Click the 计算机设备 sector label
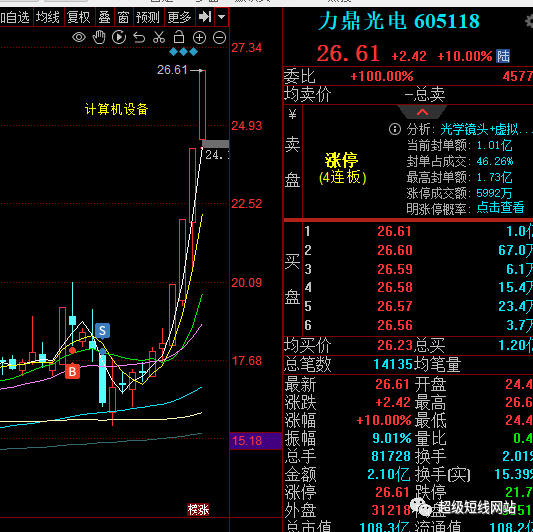The image size is (533, 532). tap(116, 109)
